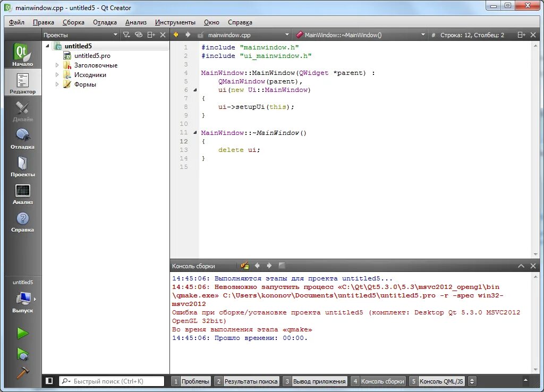Select the Заголовочные tree item
This screenshot has width=544, height=392.
point(96,65)
